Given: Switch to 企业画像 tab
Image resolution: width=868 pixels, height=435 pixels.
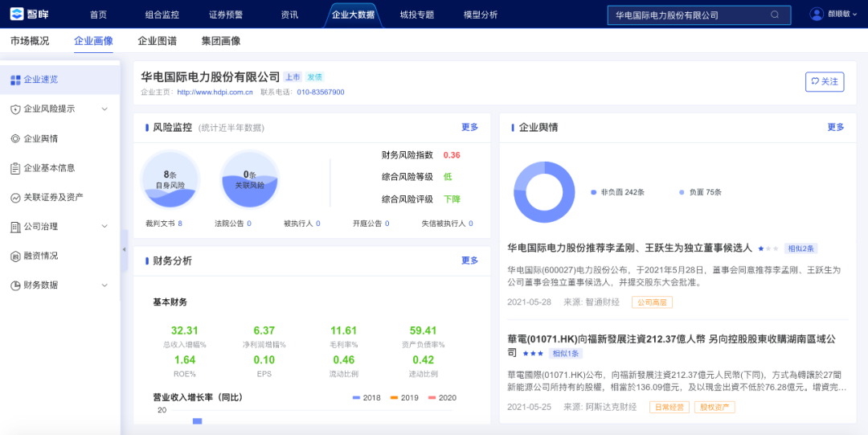Looking at the screenshot, I should pos(93,41).
